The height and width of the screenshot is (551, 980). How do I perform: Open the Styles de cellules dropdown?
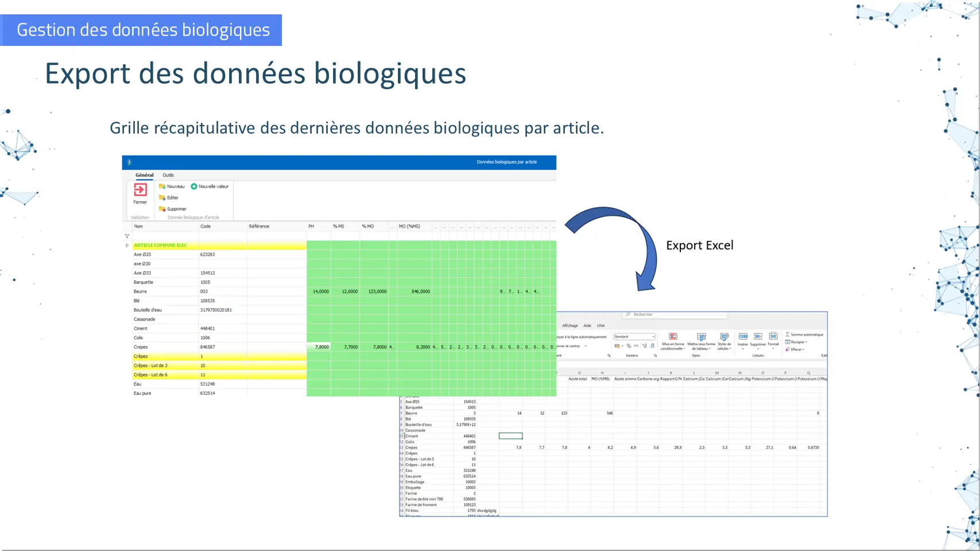(x=724, y=337)
